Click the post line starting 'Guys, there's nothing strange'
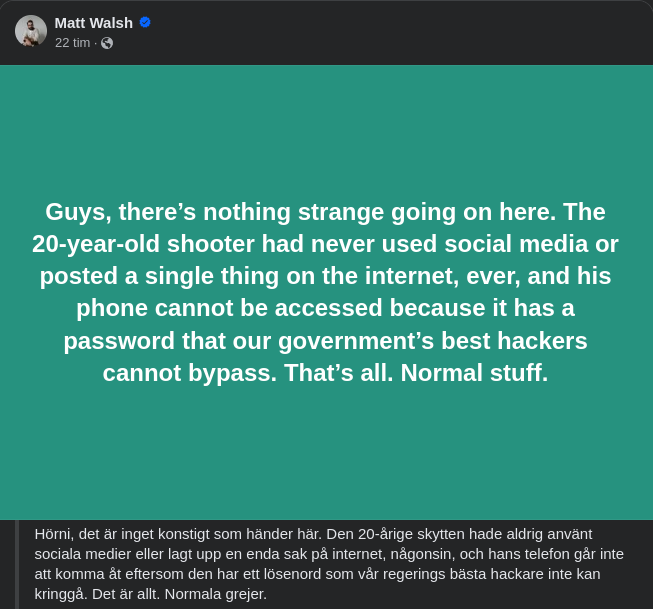The image size is (653, 609). [326, 212]
